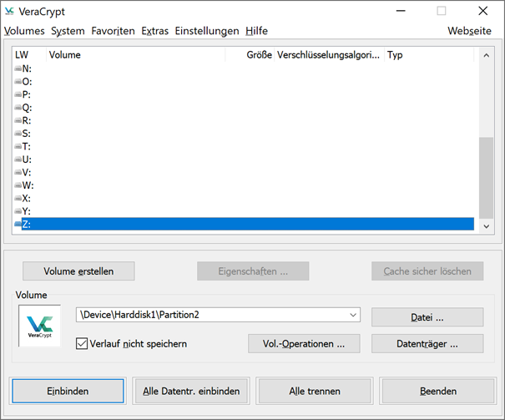Select the drive icon for letter Y:

[18, 211]
